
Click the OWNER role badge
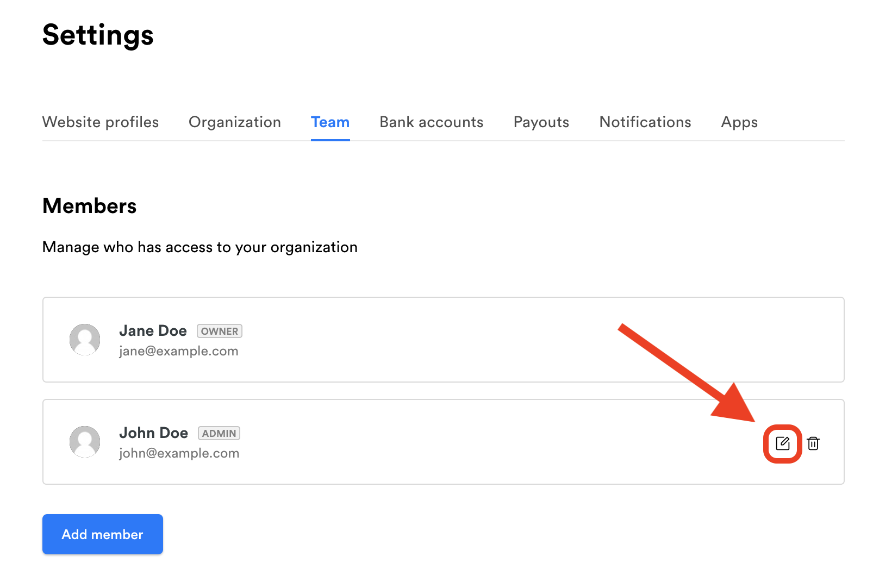click(x=220, y=331)
